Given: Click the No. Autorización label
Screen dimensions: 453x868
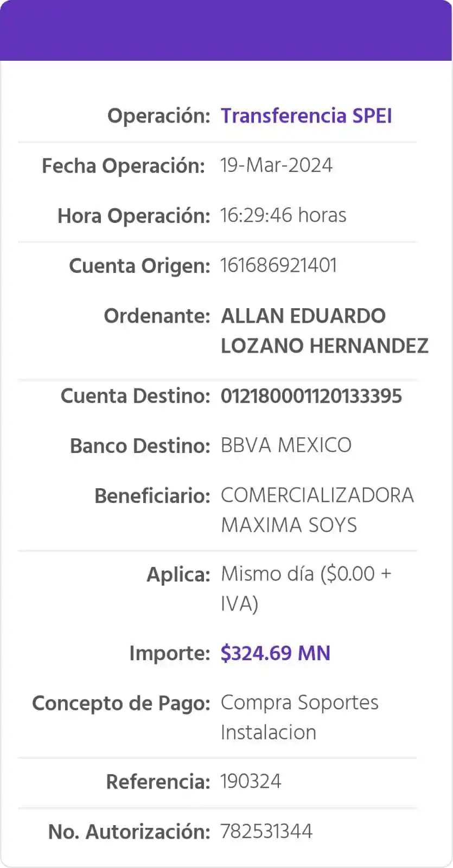Looking at the screenshot, I should tap(129, 832).
